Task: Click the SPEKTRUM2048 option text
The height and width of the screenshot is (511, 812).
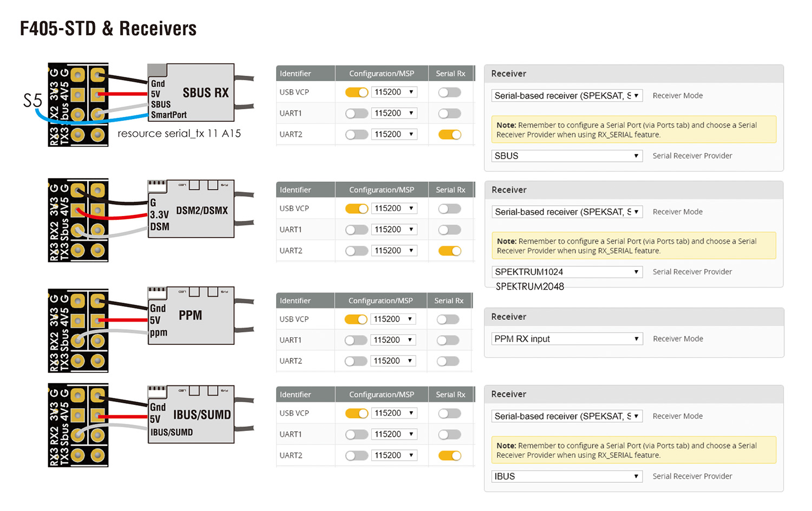Action: (x=530, y=286)
